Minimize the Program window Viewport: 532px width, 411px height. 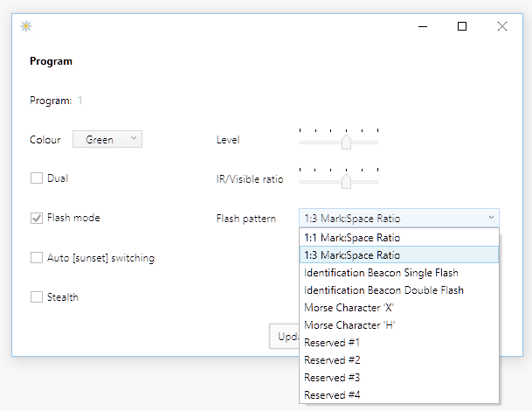click(x=423, y=26)
